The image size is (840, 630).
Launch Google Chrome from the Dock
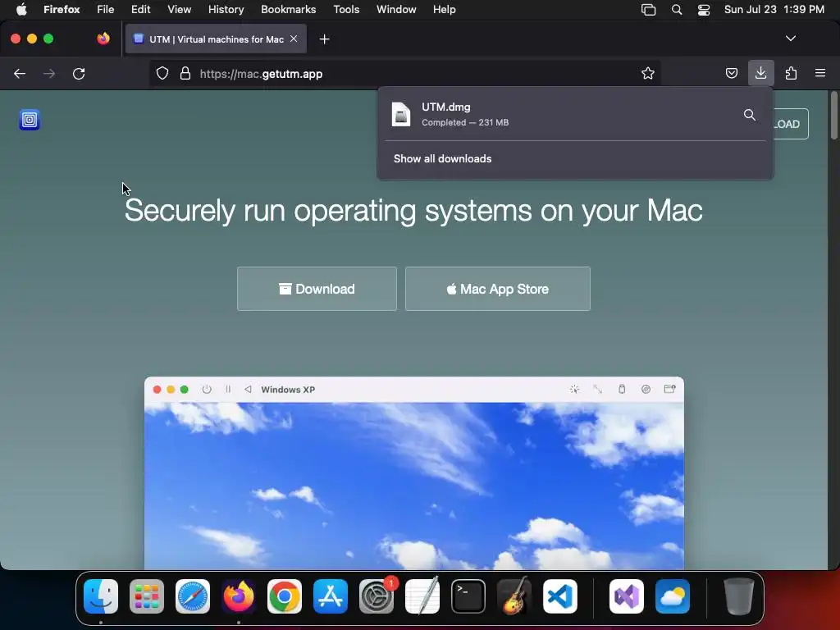tap(285, 596)
